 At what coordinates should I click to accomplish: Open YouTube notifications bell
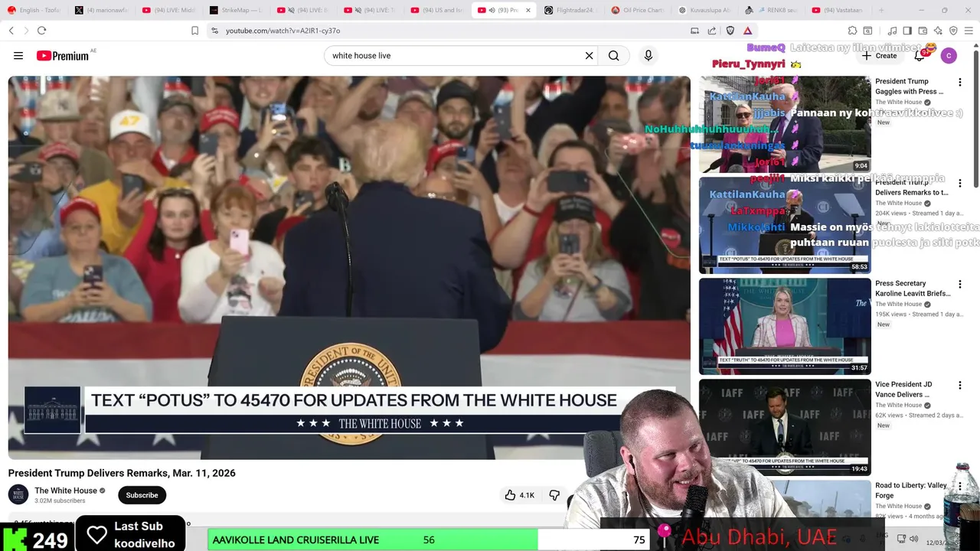click(x=920, y=56)
